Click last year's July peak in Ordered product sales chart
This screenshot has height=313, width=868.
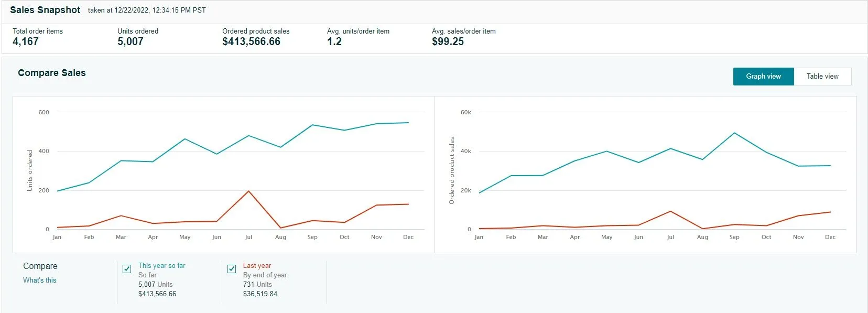[670, 211]
